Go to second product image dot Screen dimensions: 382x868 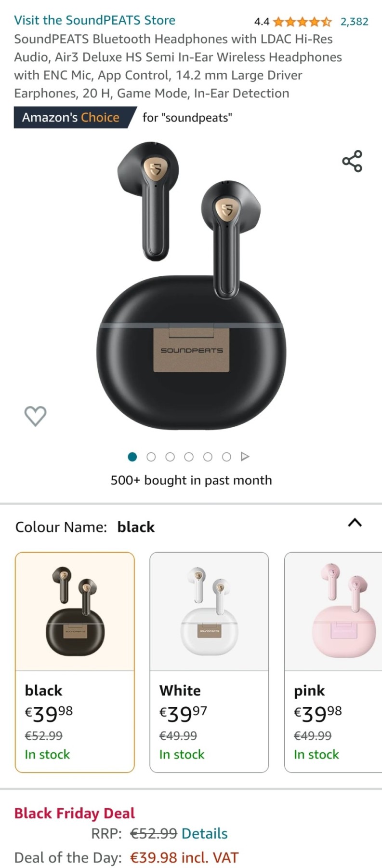[x=151, y=457]
